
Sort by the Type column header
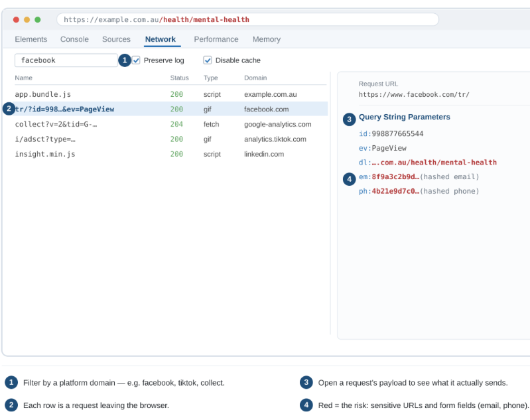(210, 78)
